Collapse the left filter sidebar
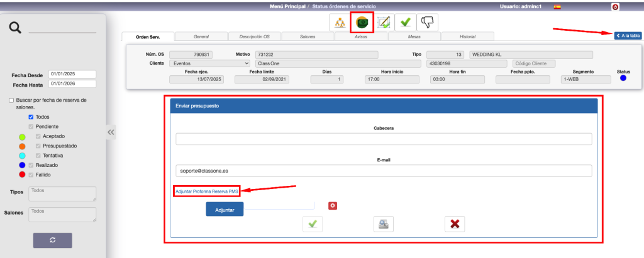 tap(111, 132)
